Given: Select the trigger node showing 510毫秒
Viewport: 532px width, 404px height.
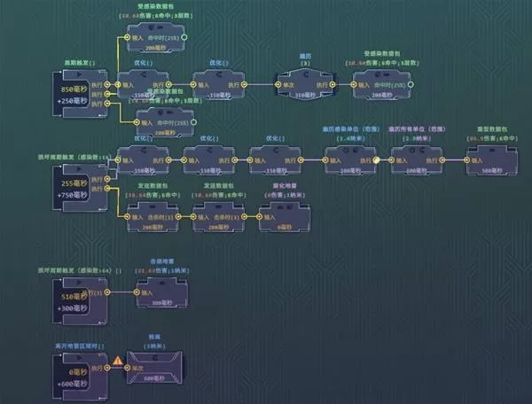Looking at the screenshot, I should (x=78, y=293).
